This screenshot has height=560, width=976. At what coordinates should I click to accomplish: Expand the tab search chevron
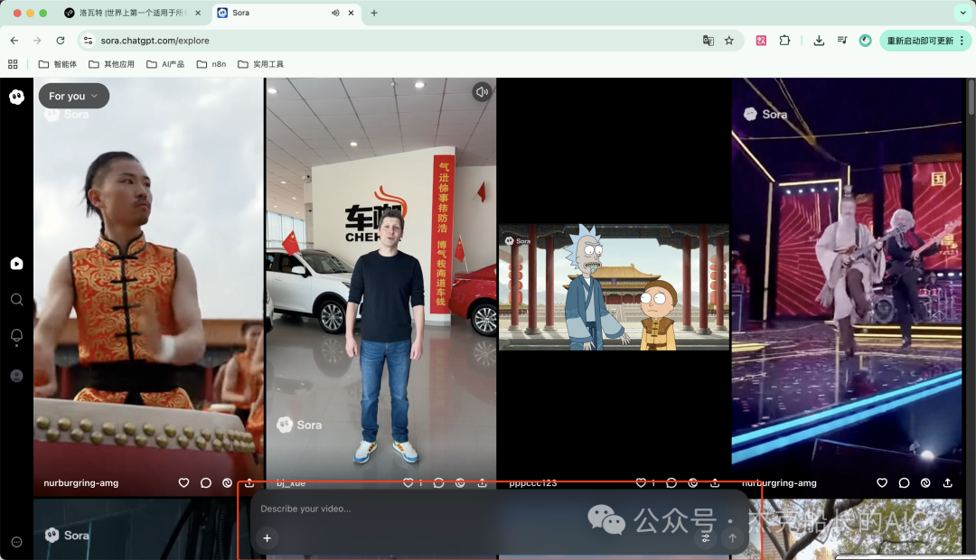(962, 13)
